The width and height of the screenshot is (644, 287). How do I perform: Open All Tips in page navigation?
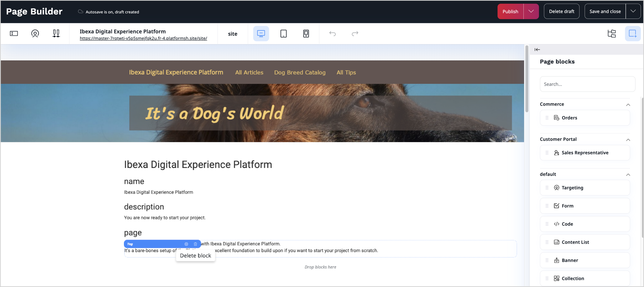346,72
